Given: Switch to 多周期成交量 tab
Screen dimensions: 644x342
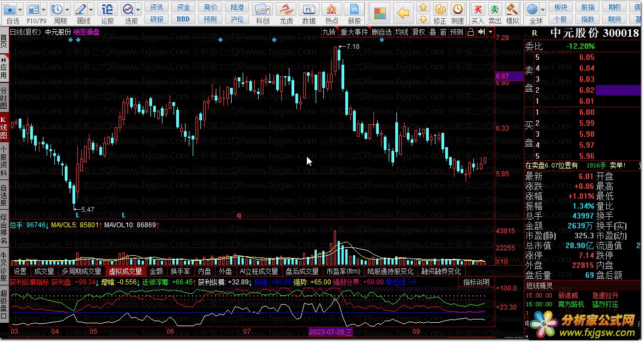Looking at the screenshot, I should (81, 271).
